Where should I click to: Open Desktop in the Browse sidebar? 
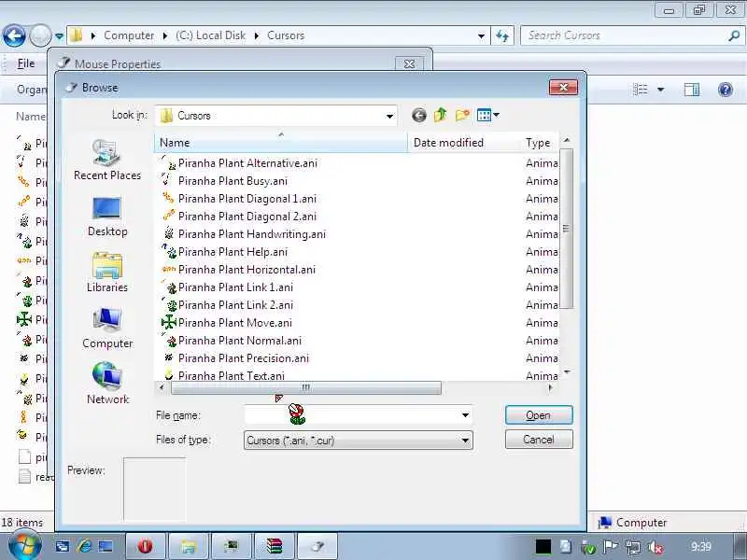(107, 217)
